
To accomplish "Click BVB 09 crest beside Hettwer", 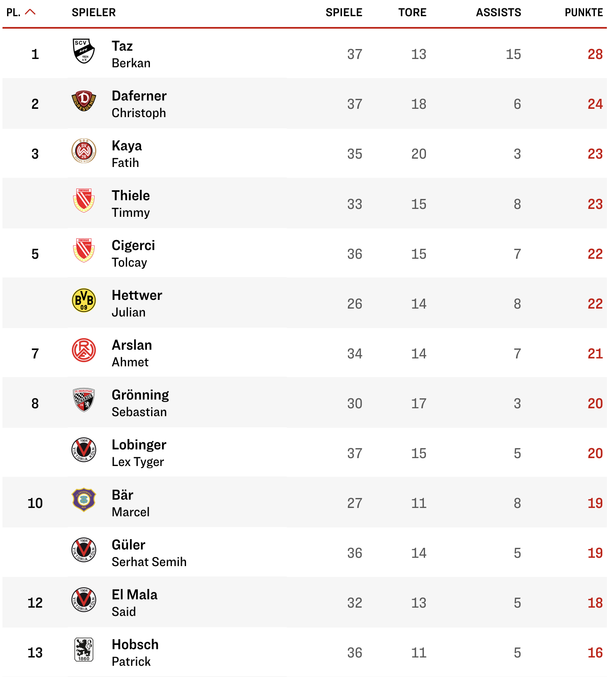I will (x=84, y=300).
